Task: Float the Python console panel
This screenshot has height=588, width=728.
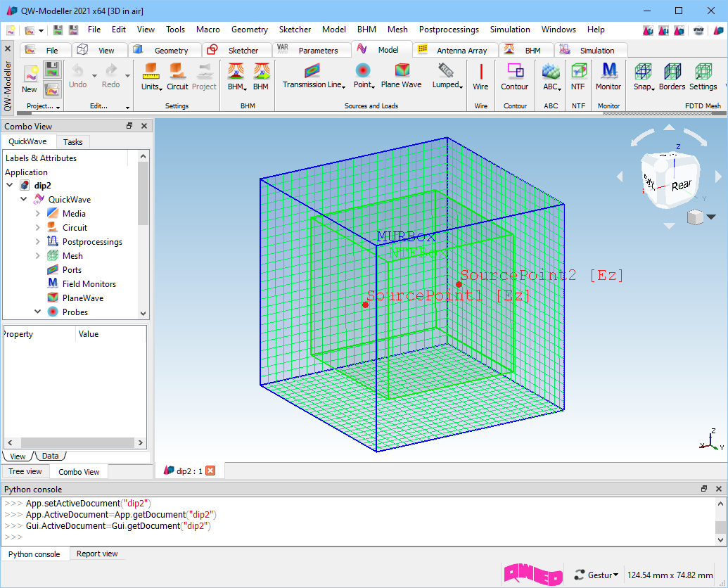Action: (704, 489)
